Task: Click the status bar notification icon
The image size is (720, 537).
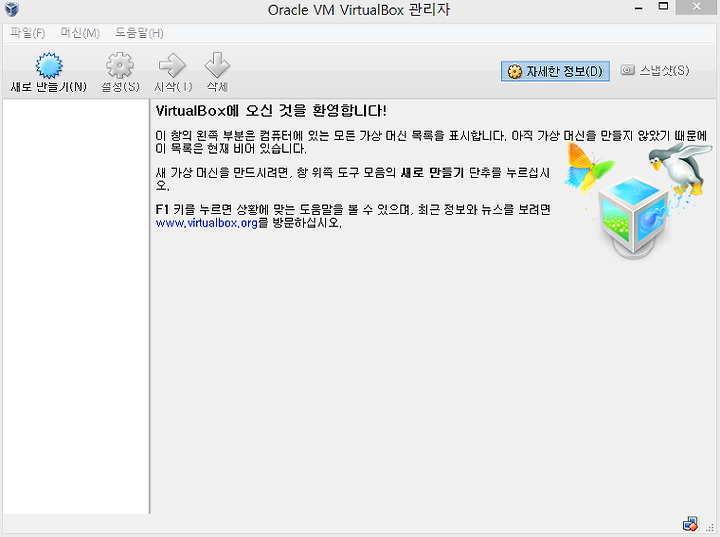Action: click(690, 524)
